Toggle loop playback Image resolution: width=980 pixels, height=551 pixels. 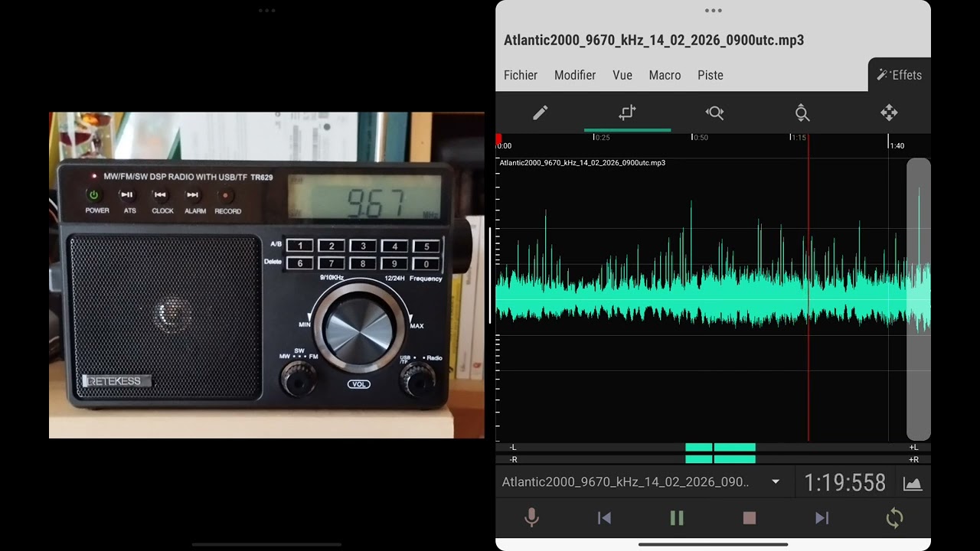[894, 518]
